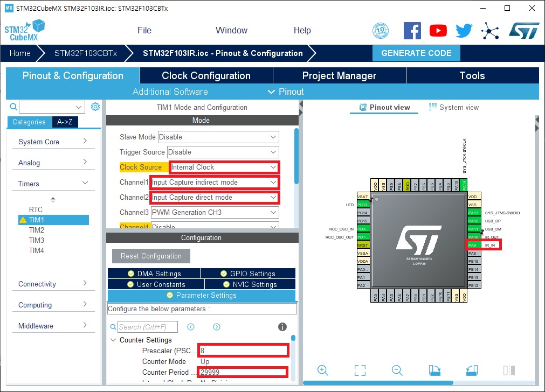Expand the System Core category

(x=53, y=142)
